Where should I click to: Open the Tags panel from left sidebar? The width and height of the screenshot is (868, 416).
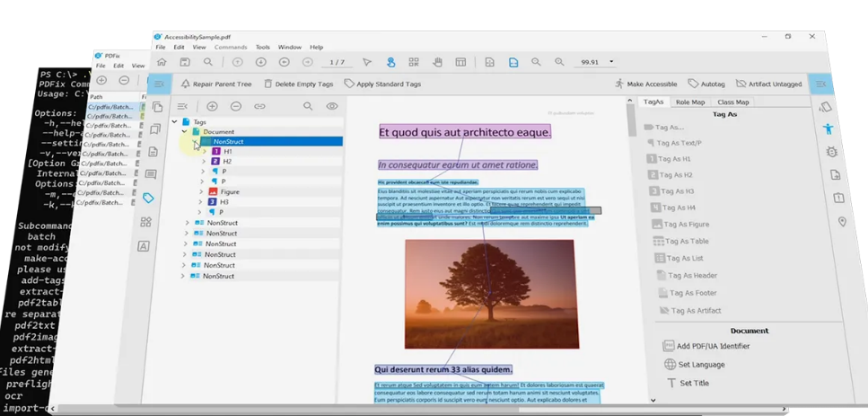[148, 198]
